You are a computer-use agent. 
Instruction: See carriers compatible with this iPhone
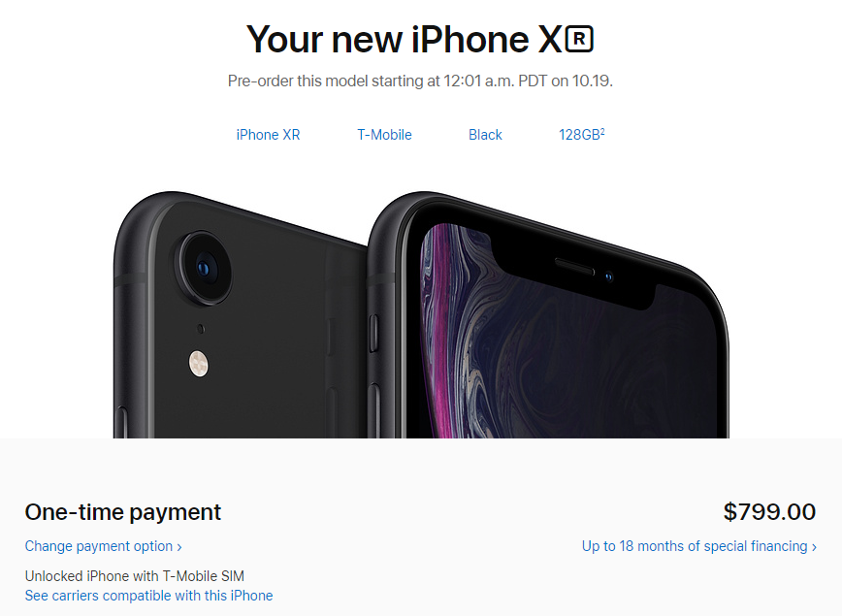click(148, 596)
